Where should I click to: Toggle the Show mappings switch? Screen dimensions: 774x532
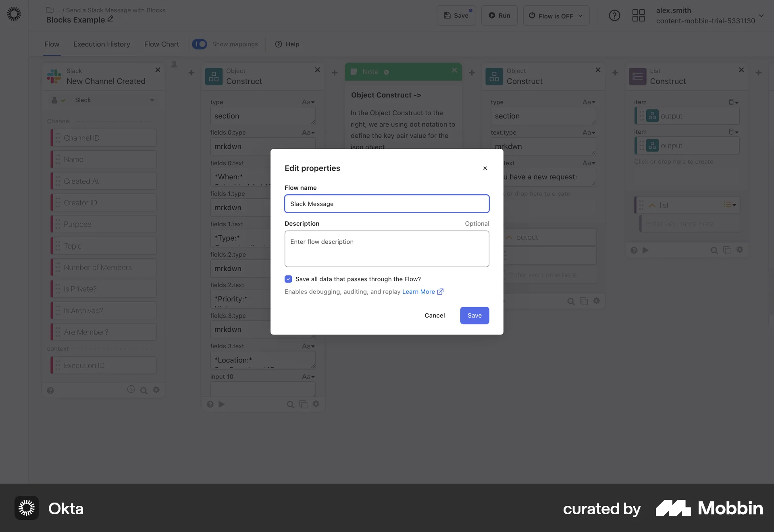point(199,44)
